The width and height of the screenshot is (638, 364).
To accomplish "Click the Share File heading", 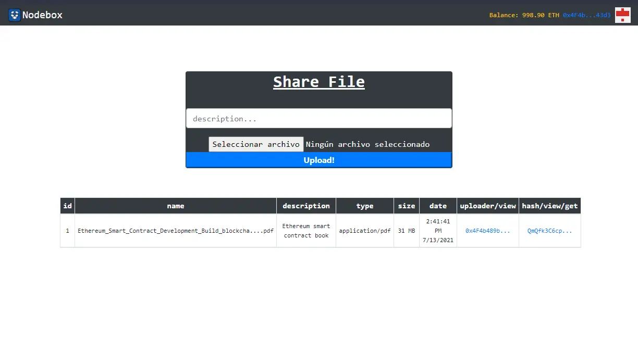I will pyautogui.click(x=318, y=82).
